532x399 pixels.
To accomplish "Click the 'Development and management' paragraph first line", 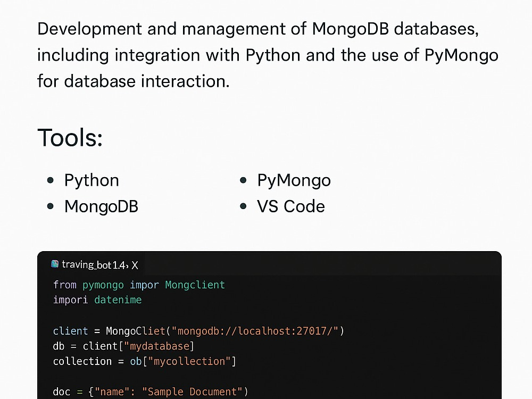I will coord(258,29).
